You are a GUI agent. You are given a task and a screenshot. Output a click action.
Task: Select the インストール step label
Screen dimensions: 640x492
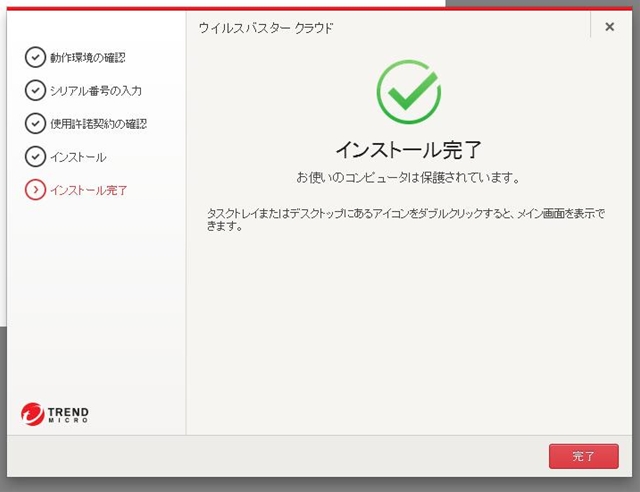pyautogui.click(x=78, y=157)
